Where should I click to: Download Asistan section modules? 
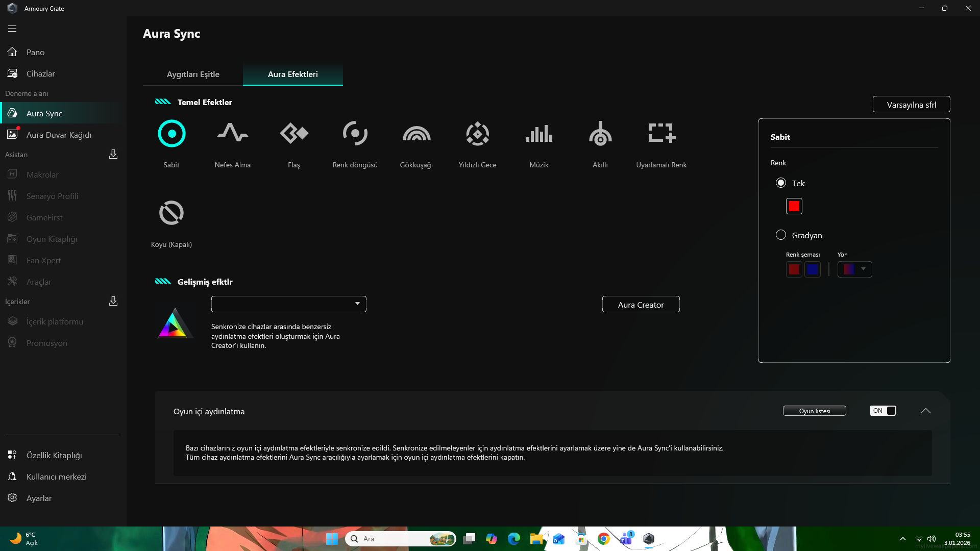pyautogui.click(x=113, y=154)
